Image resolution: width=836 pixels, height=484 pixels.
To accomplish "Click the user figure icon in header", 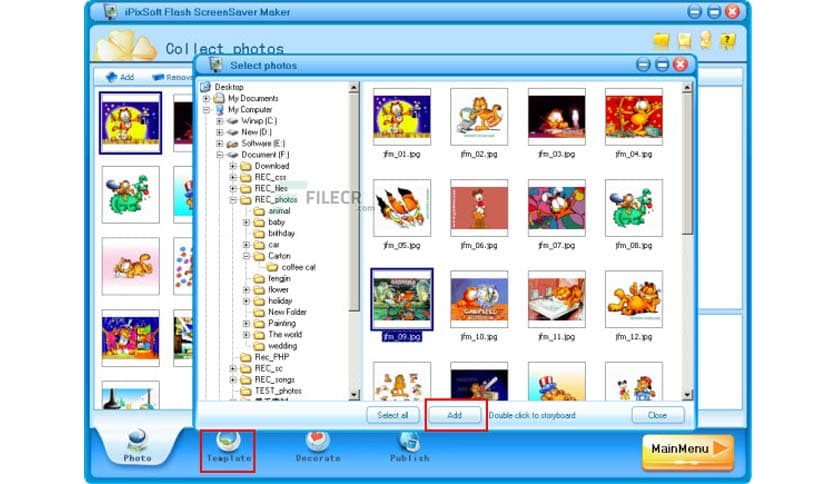I will 706,41.
